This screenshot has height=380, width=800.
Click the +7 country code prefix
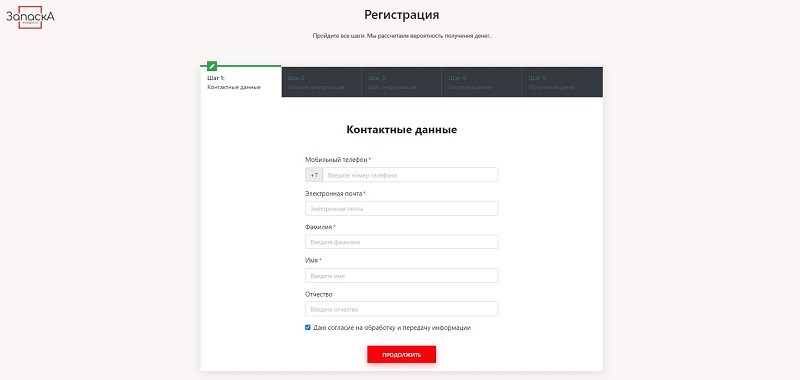click(x=314, y=175)
